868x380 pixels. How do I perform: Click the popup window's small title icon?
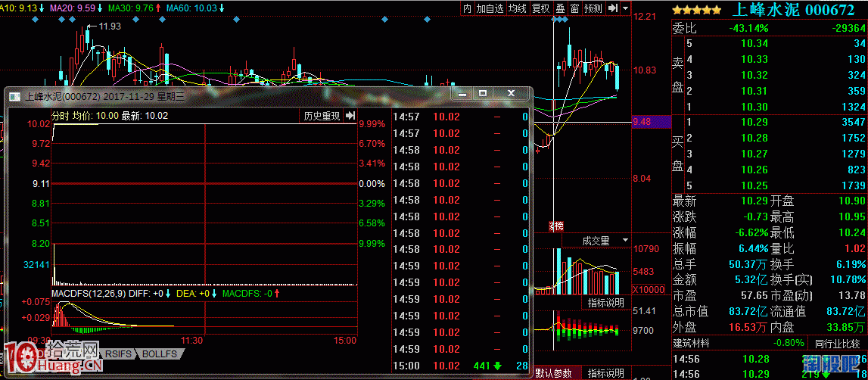point(15,96)
